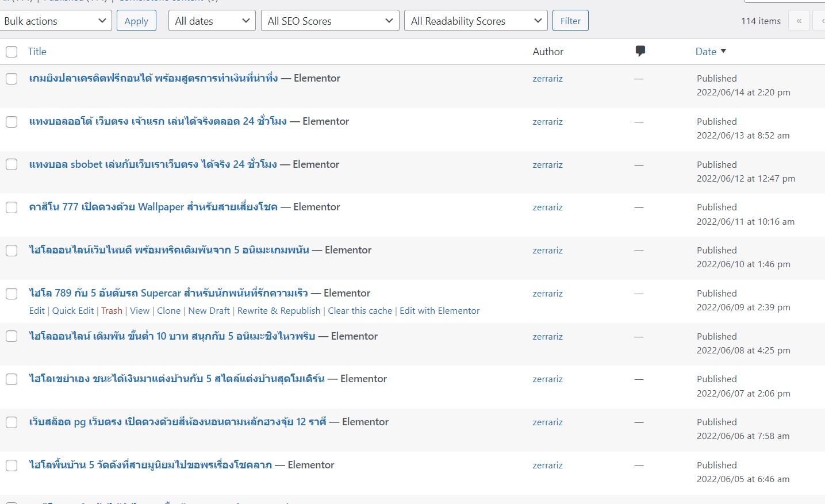Screen dimensions: 825x504
Task: Click author zerrariz on the sbobet row
Action: click(547, 165)
